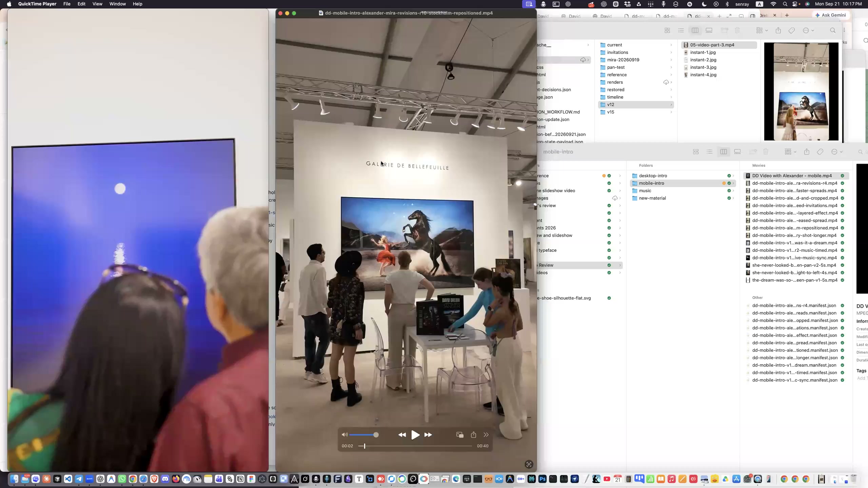Mute audio with the QuickTime speaker icon
Image resolution: width=868 pixels, height=488 pixels.
coord(345,435)
